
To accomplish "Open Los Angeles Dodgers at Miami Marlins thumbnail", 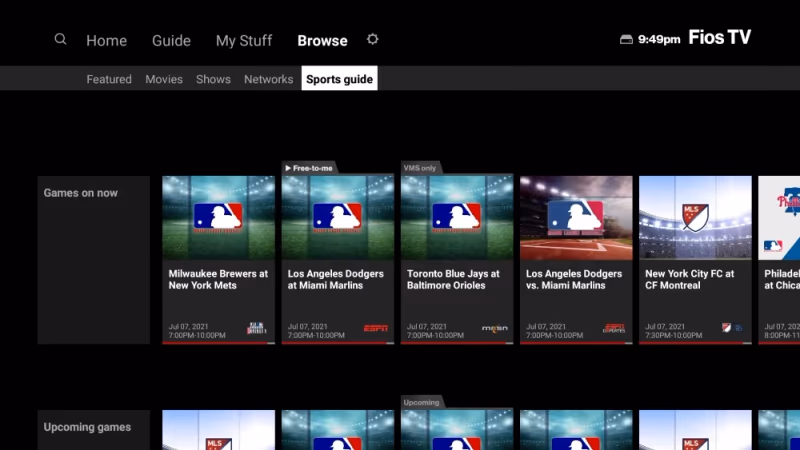I will pos(338,218).
